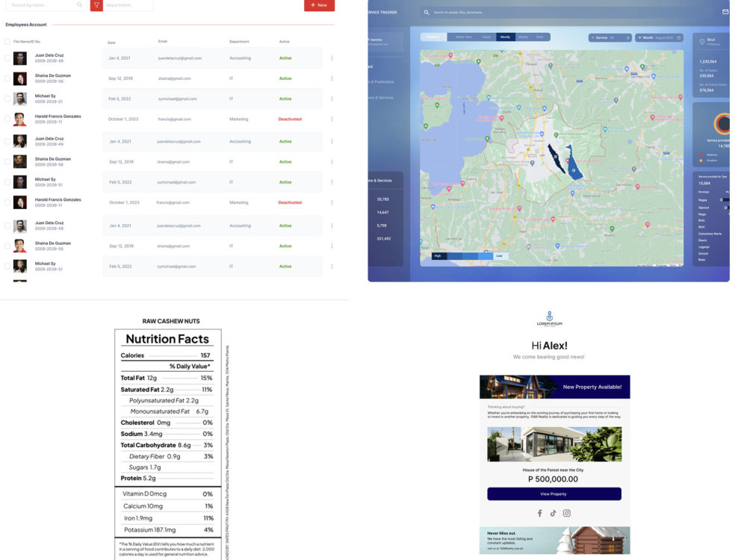The width and height of the screenshot is (747, 560).
Task: Select the Weekly tab
Action: tap(523, 37)
